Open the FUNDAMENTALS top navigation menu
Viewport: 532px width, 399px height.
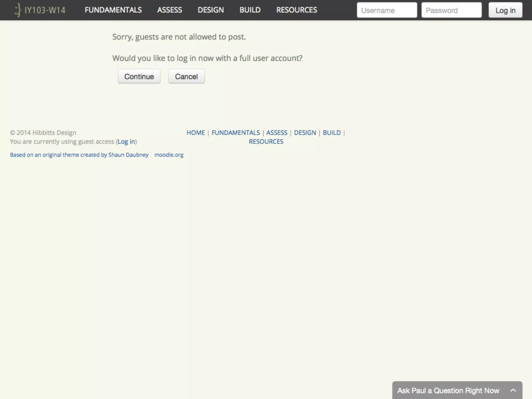(x=113, y=10)
